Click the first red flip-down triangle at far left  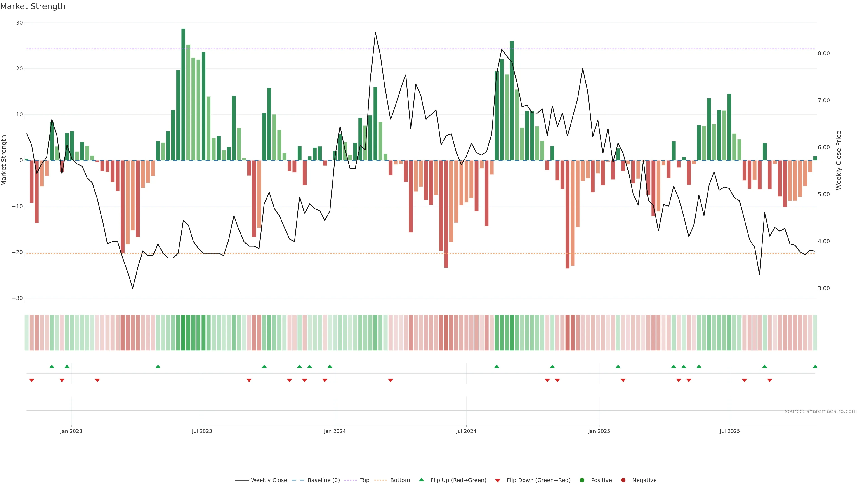point(32,380)
